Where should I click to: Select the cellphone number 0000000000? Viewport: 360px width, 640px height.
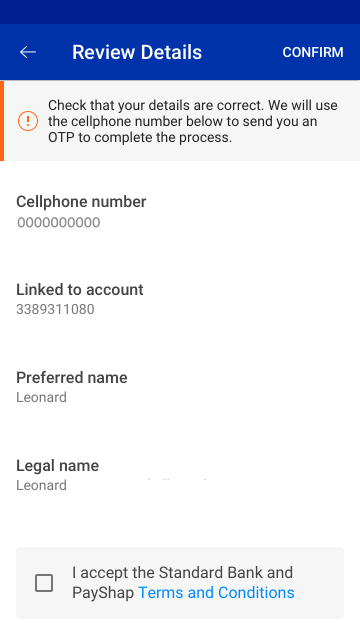[59, 223]
